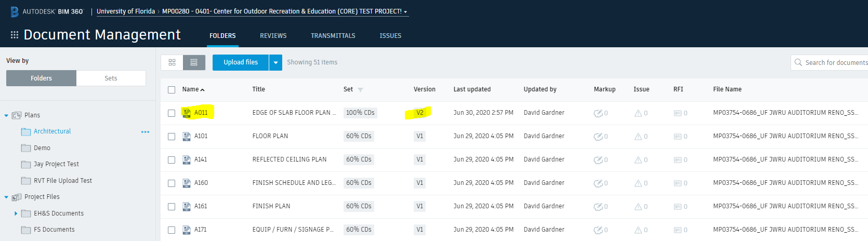Select the Architectural folder
This screenshot has width=868, height=241.
(52, 131)
